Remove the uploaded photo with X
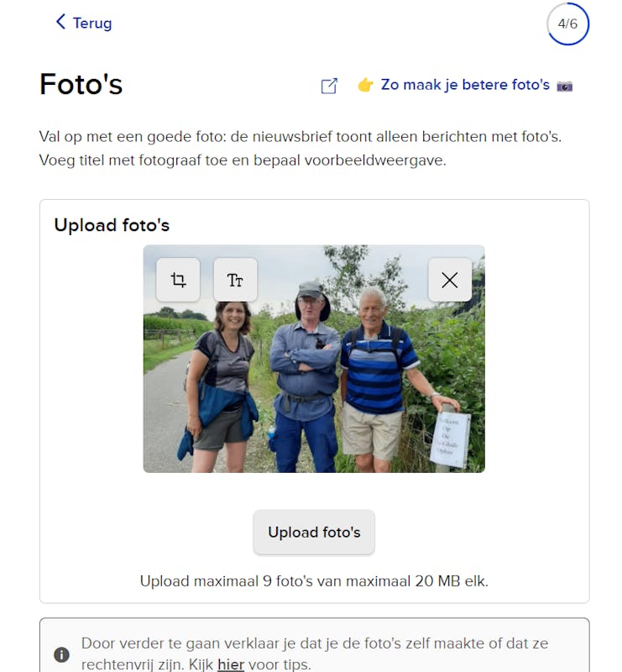 click(x=450, y=280)
